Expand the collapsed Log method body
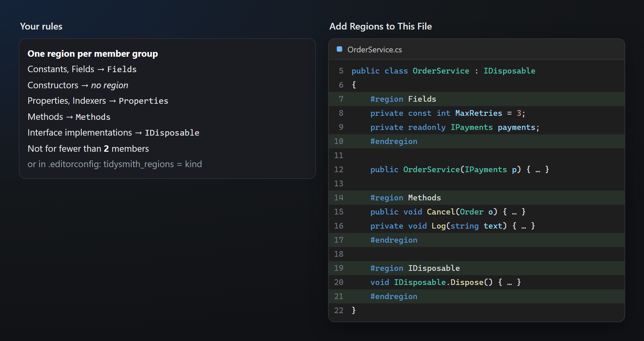The height and width of the screenshot is (341, 644). [524, 226]
